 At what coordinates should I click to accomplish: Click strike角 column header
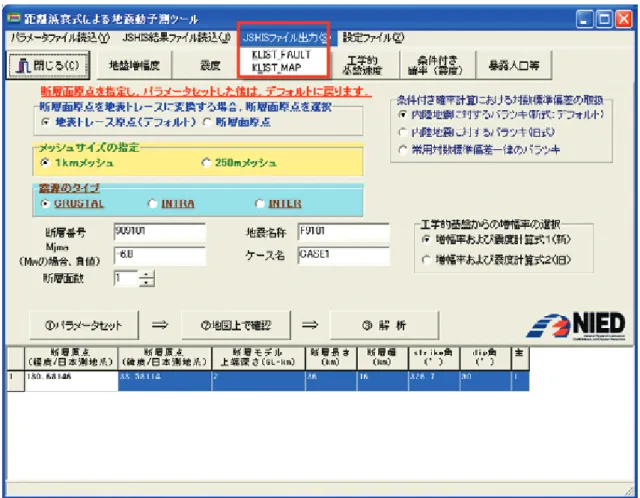tap(434, 358)
